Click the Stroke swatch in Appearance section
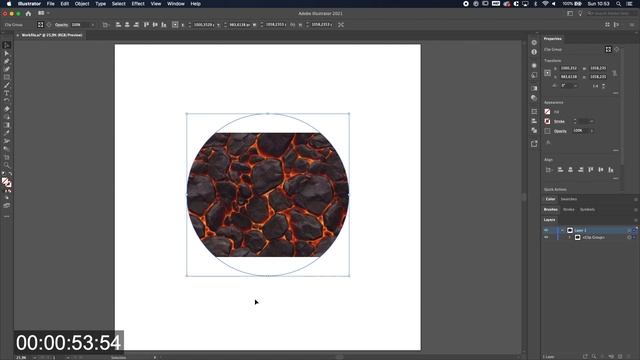This screenshot has height=360, width=640. 547,121
